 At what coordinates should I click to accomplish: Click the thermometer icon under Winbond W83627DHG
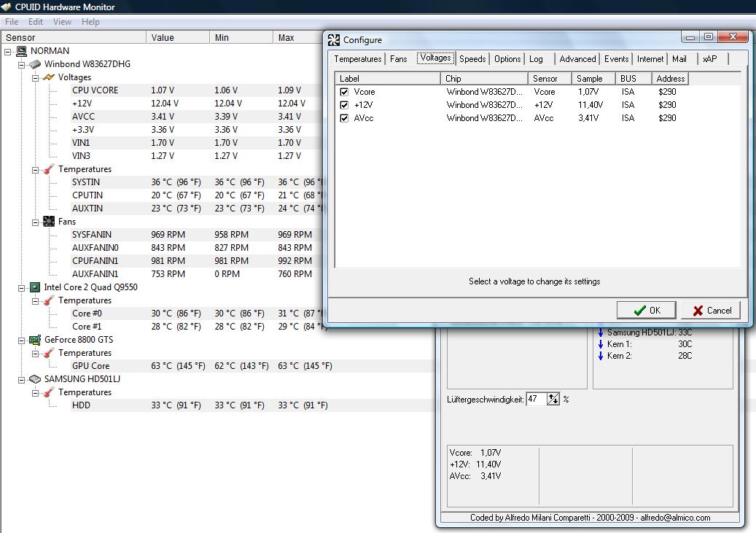49,169
